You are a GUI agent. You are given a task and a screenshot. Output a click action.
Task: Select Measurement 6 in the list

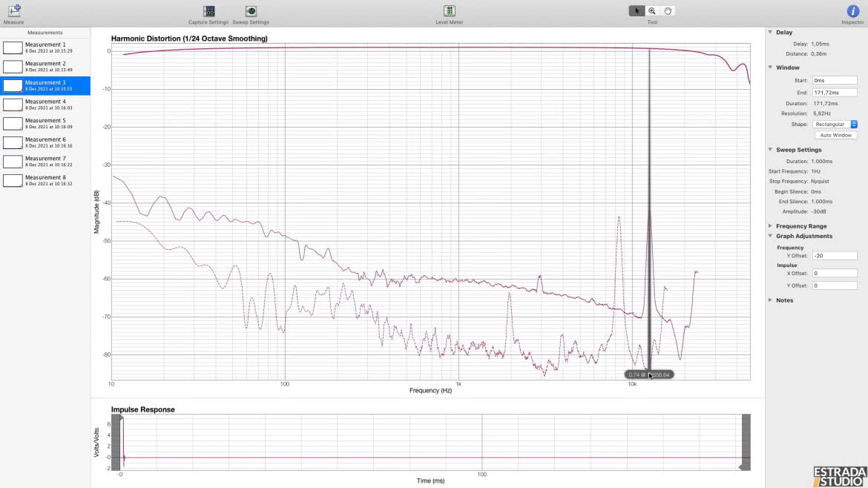point(45,142)
